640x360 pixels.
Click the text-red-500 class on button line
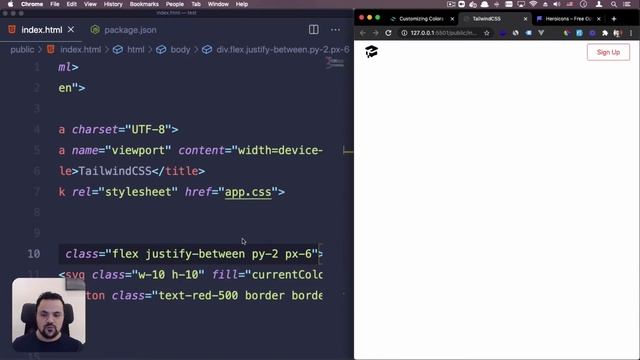point(198,295)
